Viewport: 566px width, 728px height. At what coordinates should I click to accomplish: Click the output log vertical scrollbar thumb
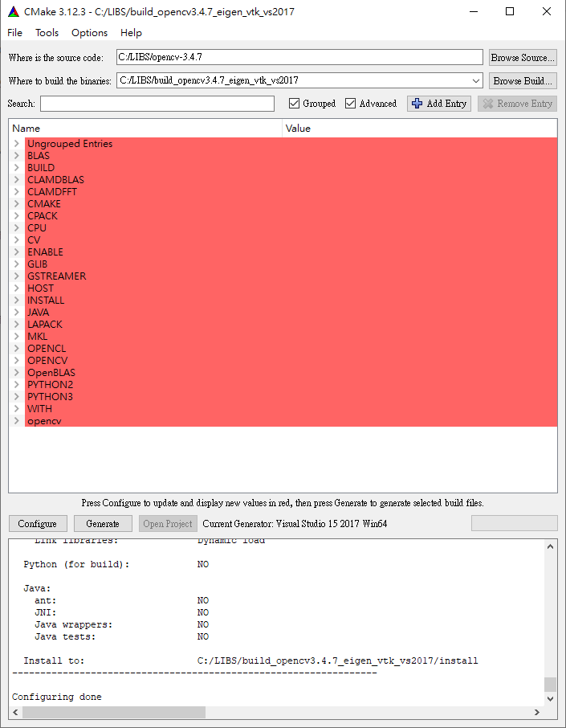(550, 685)
